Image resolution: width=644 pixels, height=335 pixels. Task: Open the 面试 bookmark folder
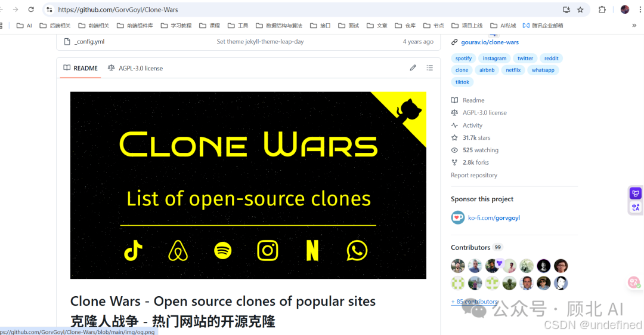pyautogui.click(x=349, y=26)
